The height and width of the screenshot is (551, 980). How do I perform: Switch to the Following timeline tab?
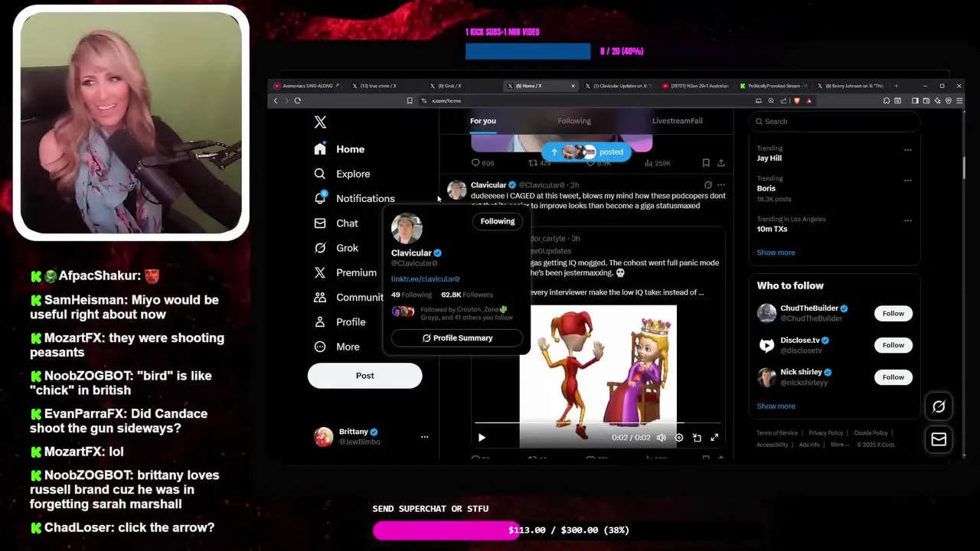pyautogui.click(x=574, y=121)
